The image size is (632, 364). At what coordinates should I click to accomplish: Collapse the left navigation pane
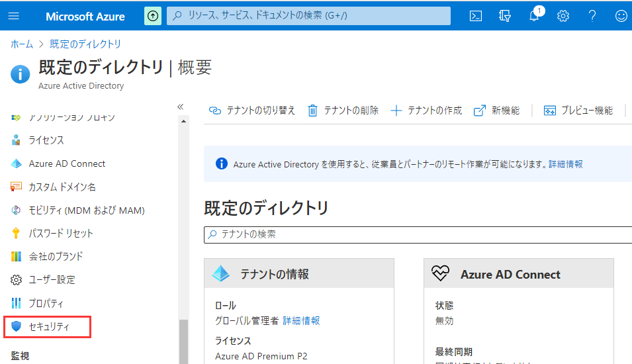point(180,107)
